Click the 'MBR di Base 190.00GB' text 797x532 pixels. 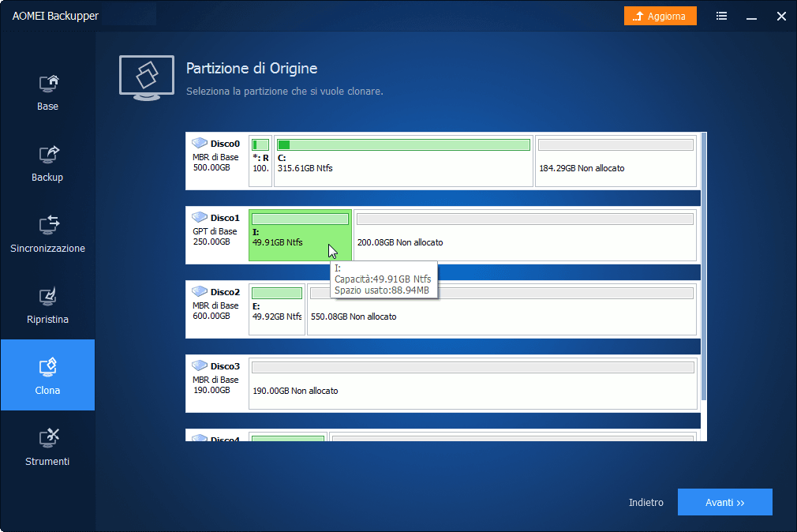tap(215, 385)
